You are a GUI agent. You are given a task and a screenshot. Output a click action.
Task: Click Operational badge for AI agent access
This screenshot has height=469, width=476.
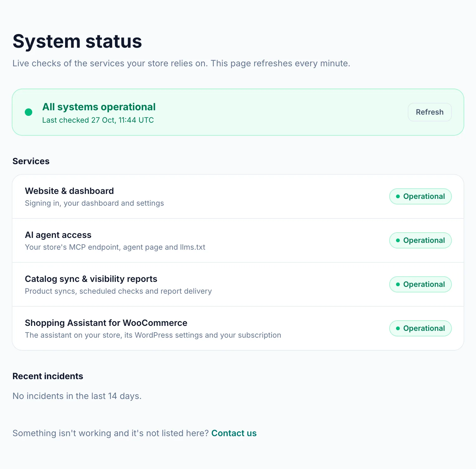click(x=420, y=240)
